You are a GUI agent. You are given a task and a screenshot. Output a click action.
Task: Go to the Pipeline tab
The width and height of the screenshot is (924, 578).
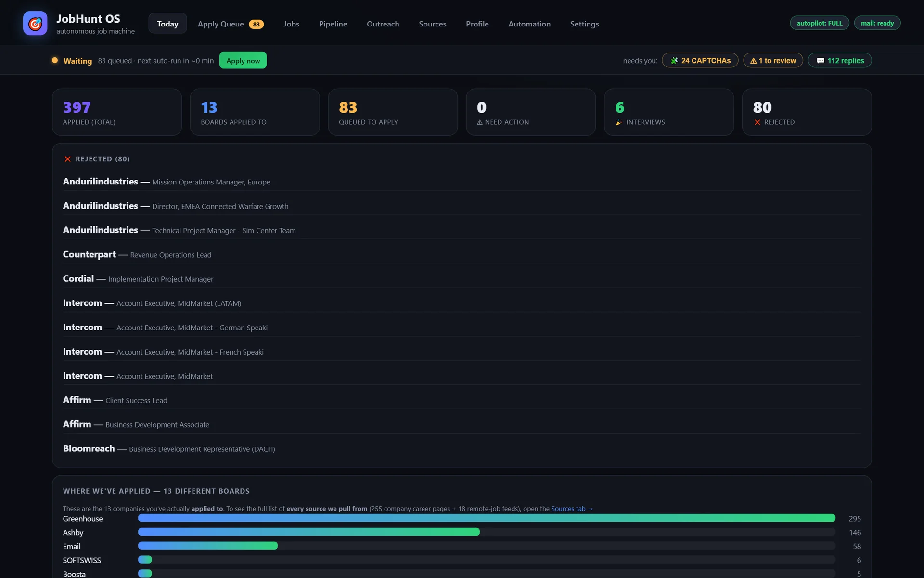[333, 24]
